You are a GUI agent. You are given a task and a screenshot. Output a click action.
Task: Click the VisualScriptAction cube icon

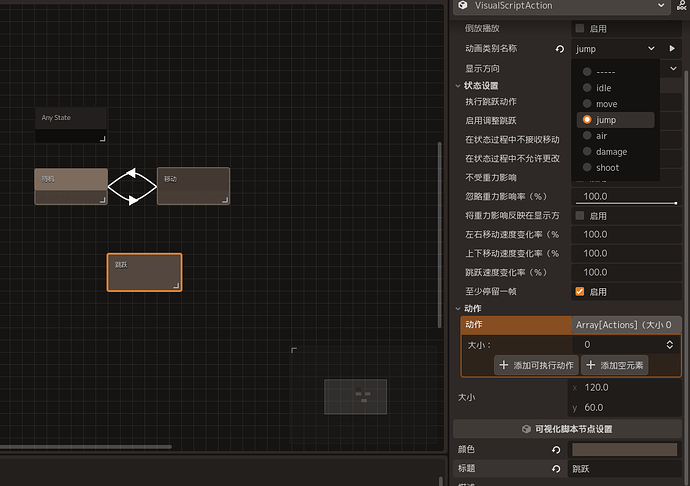[462, 5]
